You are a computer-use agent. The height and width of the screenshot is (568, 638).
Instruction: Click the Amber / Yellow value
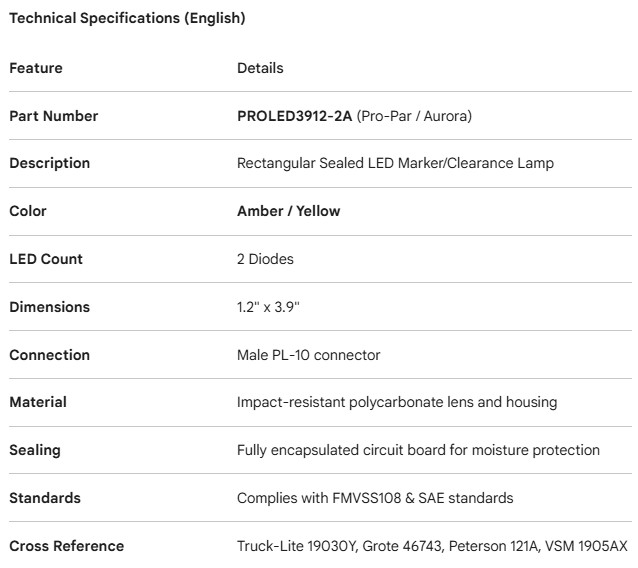[x=288, y=211]
